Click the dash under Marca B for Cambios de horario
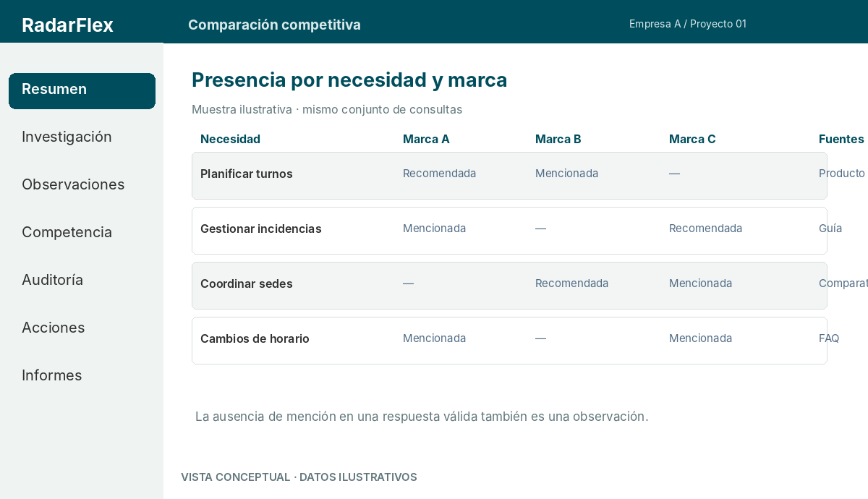The width and height of the screenshot is (868, 499). point(540,338)
